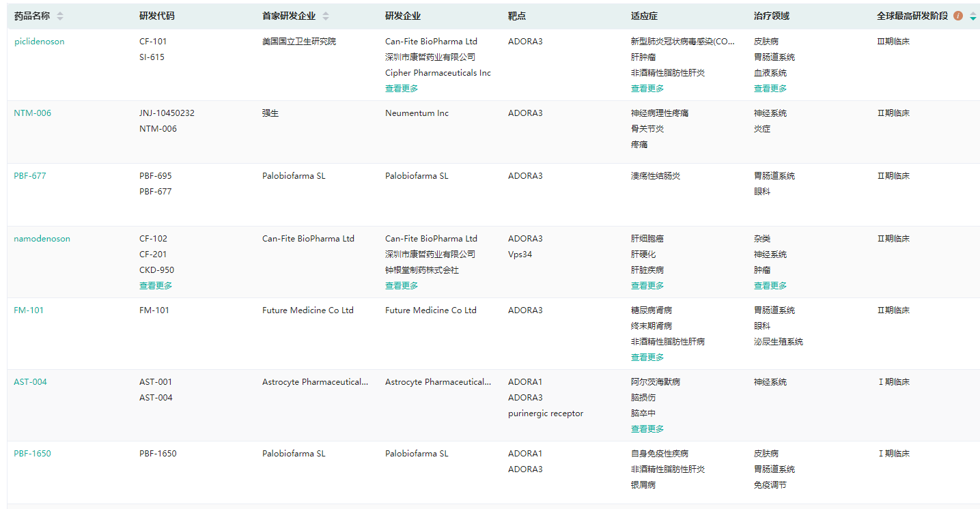The height and width of the screenshot is (509, 980).
Task: Click 杂类 in the namodenoson row
Action: click(762, 239)
